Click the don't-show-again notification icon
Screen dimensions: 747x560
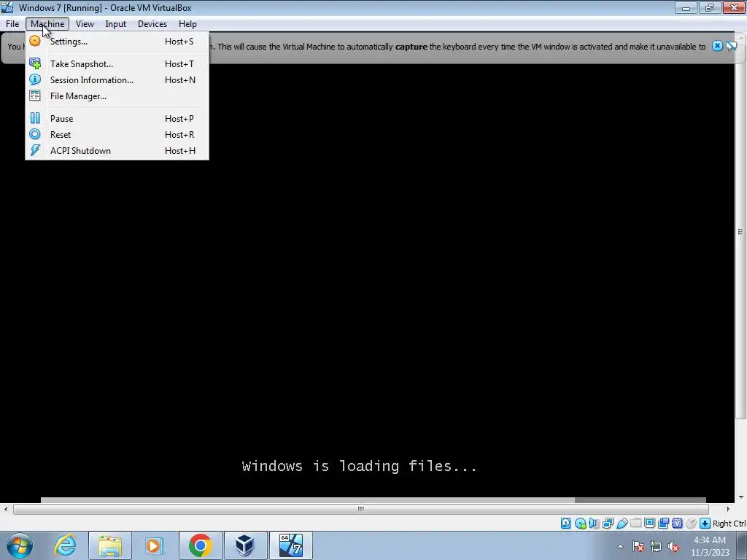731,46
